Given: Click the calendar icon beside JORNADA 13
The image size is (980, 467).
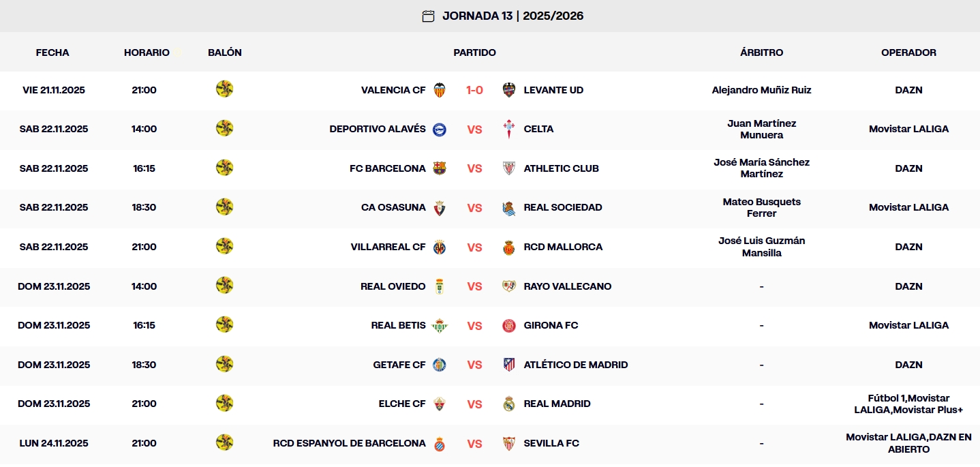Looking at the screenshot, I should point(429,15).
